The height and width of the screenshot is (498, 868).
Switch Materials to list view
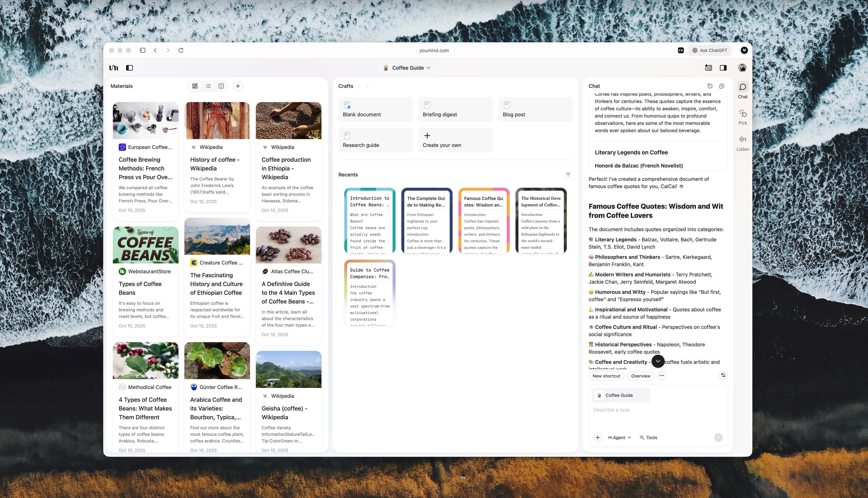(208, 86)
